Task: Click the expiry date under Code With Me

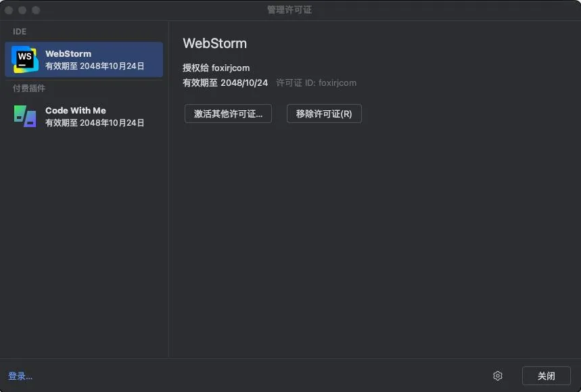Action: click(x=95, y=123)
